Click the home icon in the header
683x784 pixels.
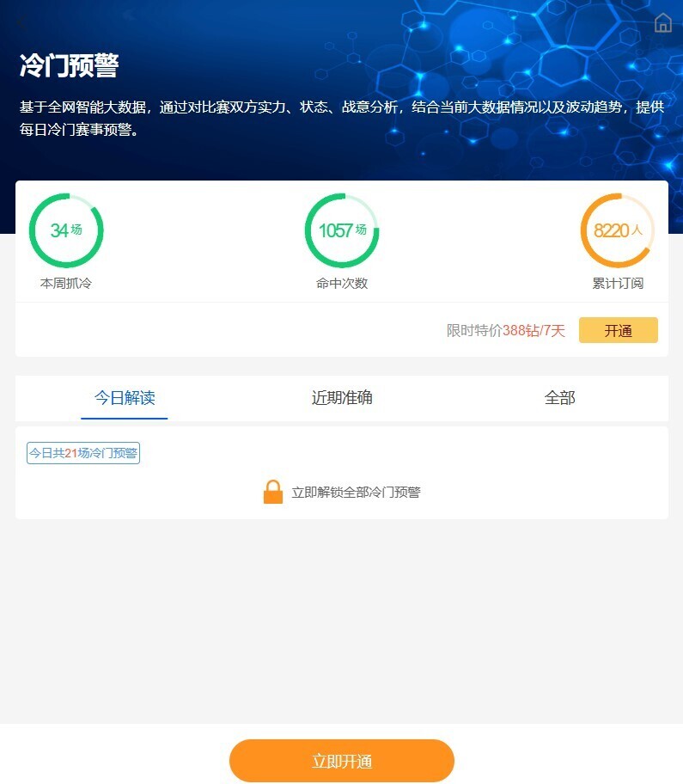pos(662,23)
